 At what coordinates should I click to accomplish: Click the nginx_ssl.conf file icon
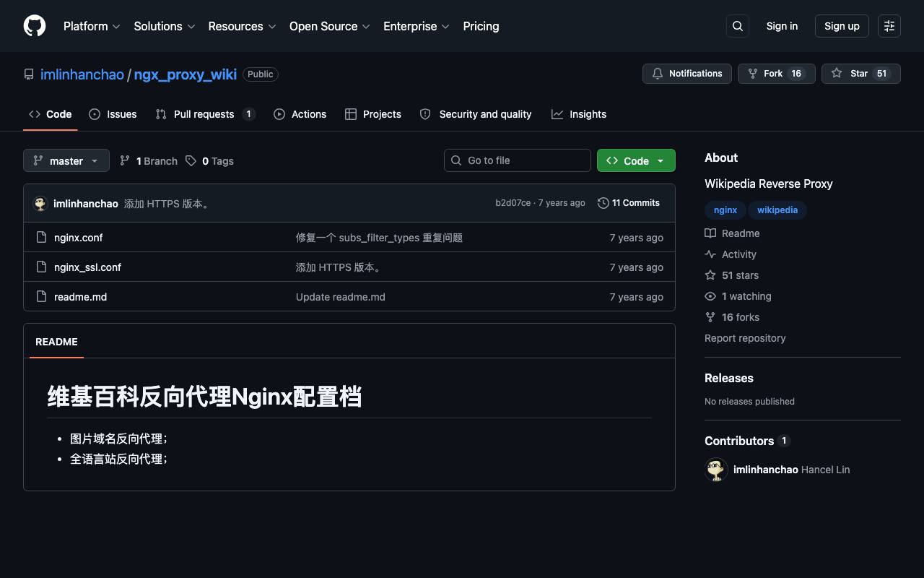[42, 267]
